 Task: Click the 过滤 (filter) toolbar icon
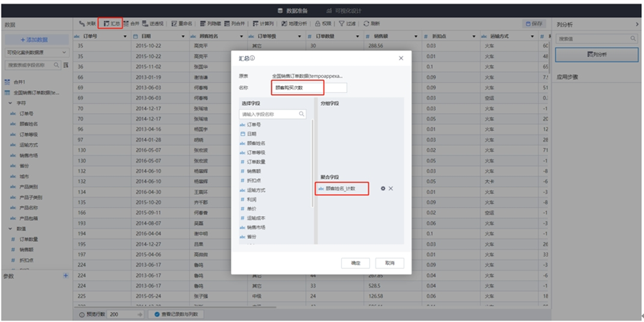(349, 24)
